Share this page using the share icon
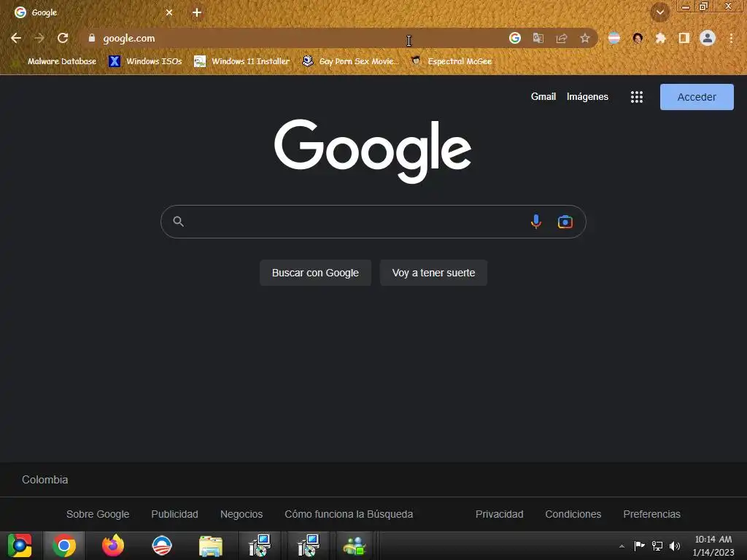Viewport: 747px width, 560px height. tap(562, 38)
